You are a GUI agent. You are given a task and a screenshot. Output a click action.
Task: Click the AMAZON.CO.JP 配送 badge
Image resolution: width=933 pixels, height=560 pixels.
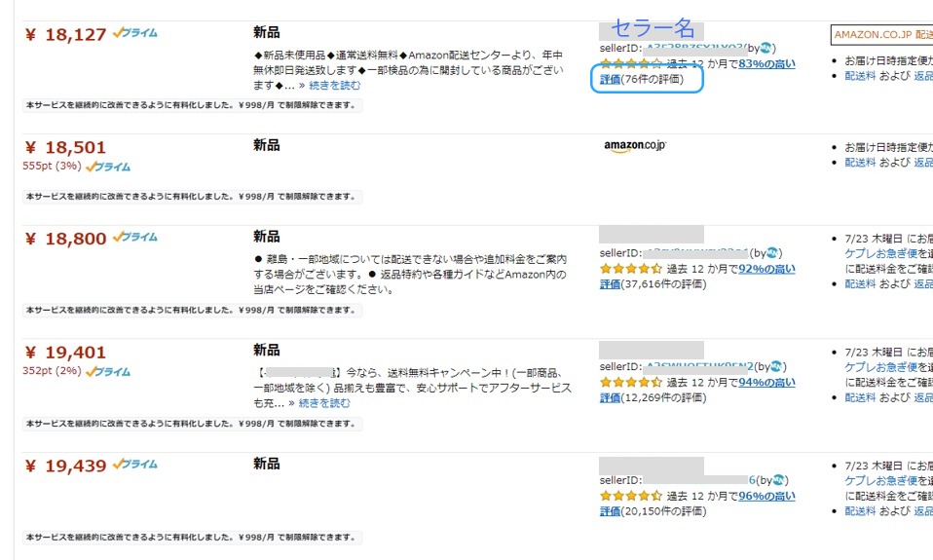(x=881, y=35)
